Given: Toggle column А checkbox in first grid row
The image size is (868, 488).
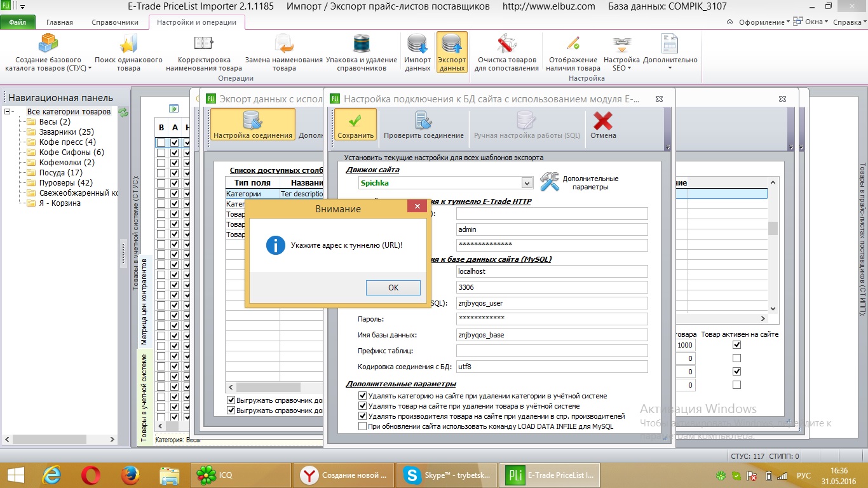Looking at the screenshot, I should 174,143.
